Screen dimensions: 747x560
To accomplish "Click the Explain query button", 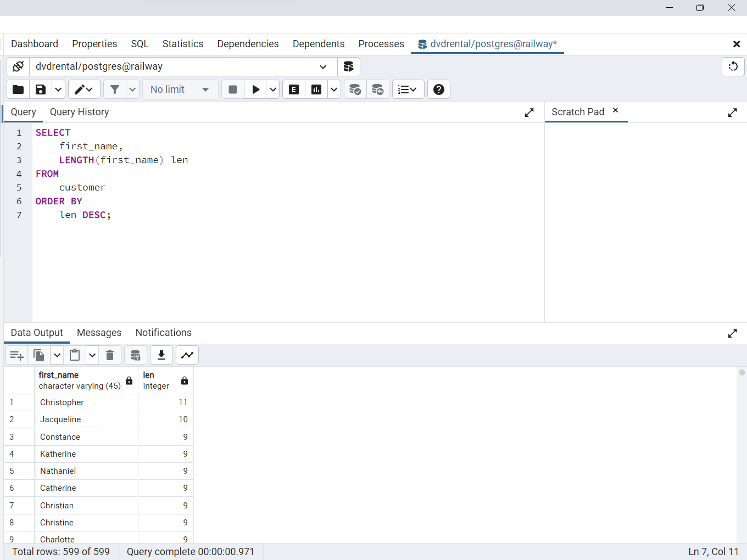I will click(294, 89).
